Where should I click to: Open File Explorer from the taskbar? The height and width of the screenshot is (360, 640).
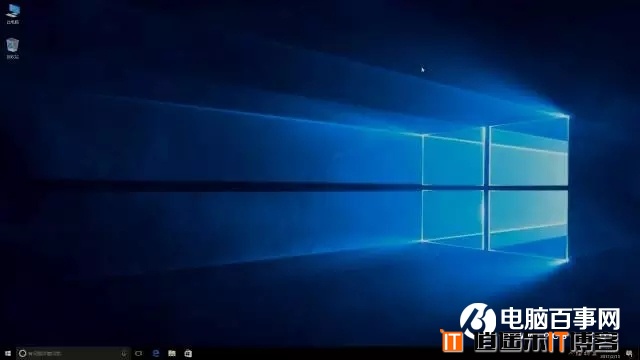pos(172,353)
